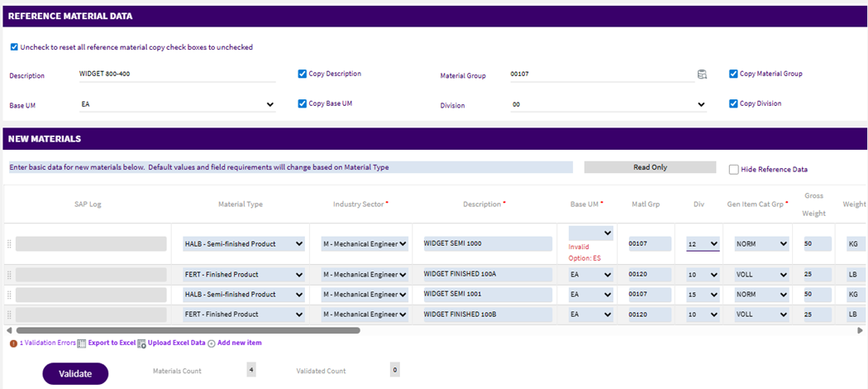Click the Industry Sector column header
The width and height of the screenshot is (868, 389).
(361, 204)
